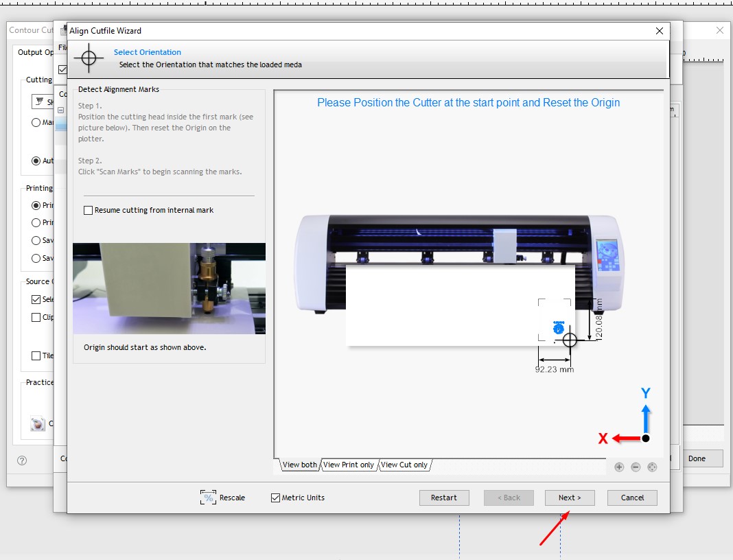Zoom in with the plus magnifier icon
733x560 pixels.
pos(619,467)
